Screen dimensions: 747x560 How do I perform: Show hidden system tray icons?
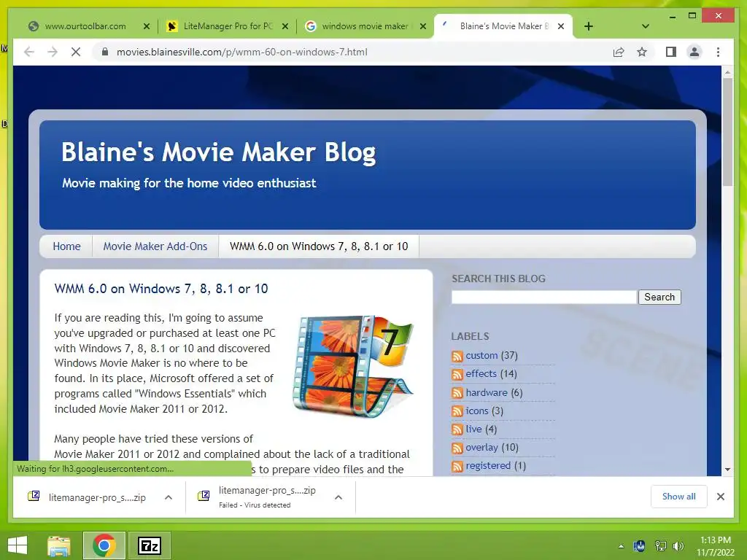621,546
